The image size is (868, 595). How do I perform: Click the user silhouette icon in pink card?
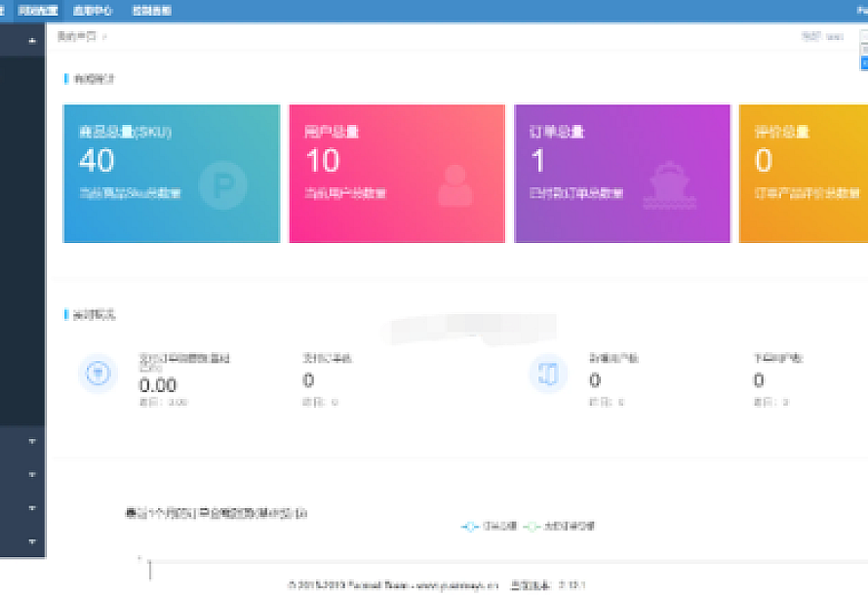454,186
